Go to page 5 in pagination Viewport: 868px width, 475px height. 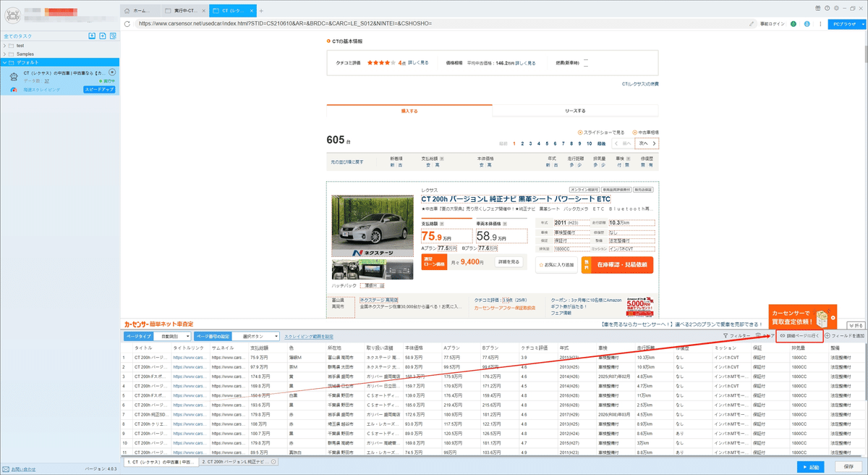tap(546, 143)
